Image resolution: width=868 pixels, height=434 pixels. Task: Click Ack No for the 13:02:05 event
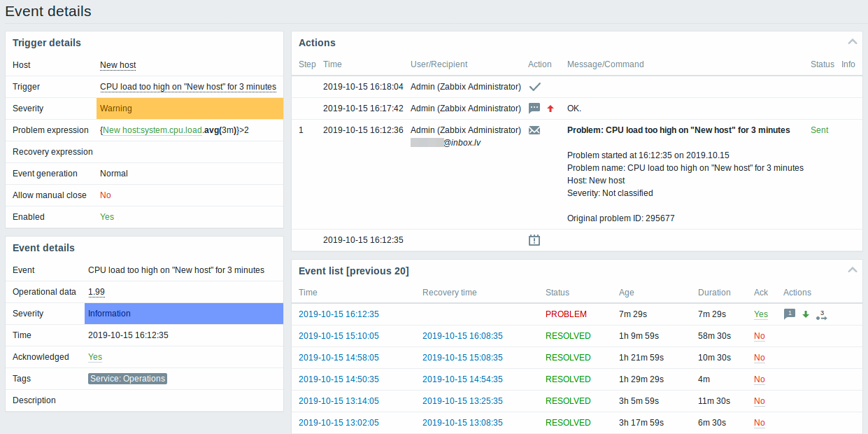tap(760, 423)
